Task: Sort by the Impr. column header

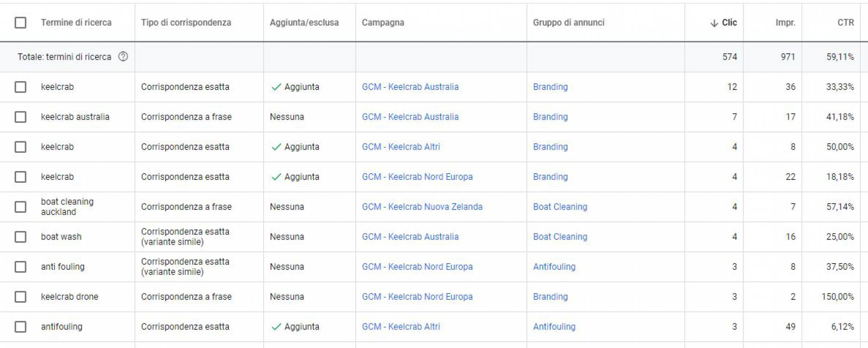Action: (x=785, y=22)
